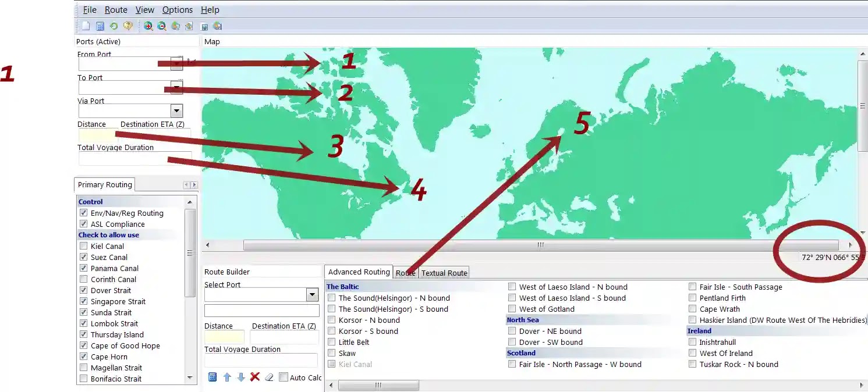868x392 pixels.
Task: Open the View menu
Action: [x=145, y=10]
